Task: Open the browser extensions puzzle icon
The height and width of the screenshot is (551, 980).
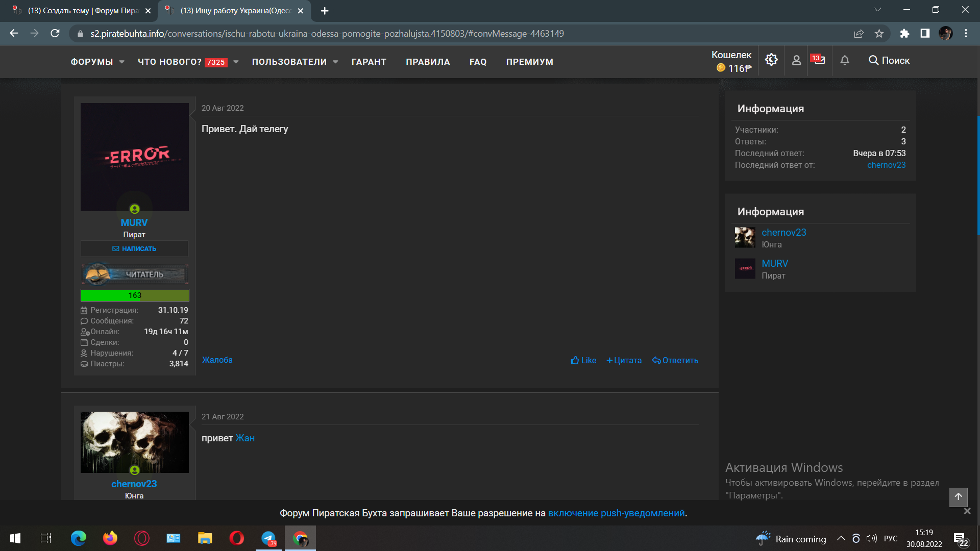Action: pyautogui.click(x=904, y=34)
